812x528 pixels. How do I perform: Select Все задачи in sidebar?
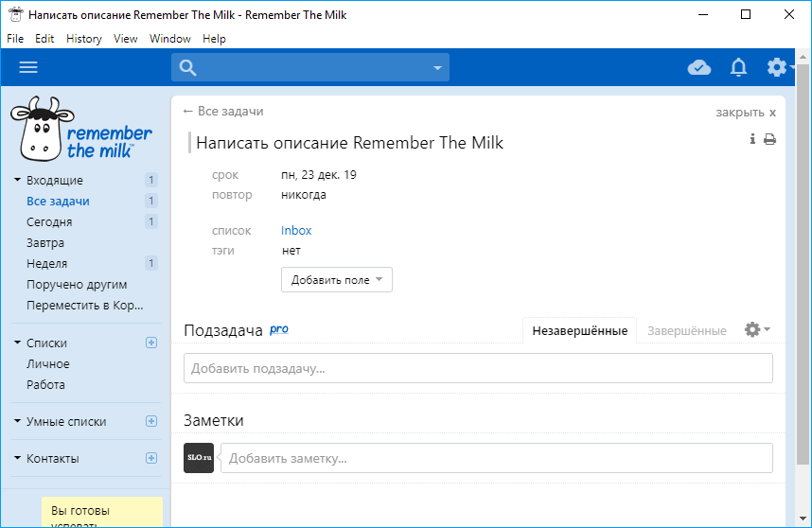point(58,201)
